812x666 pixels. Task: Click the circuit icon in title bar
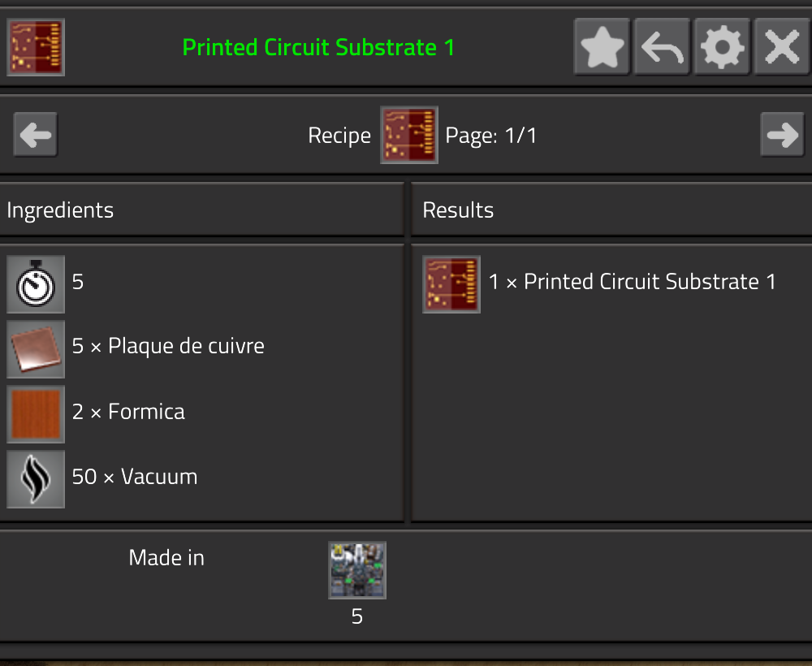tap(36, 47)
